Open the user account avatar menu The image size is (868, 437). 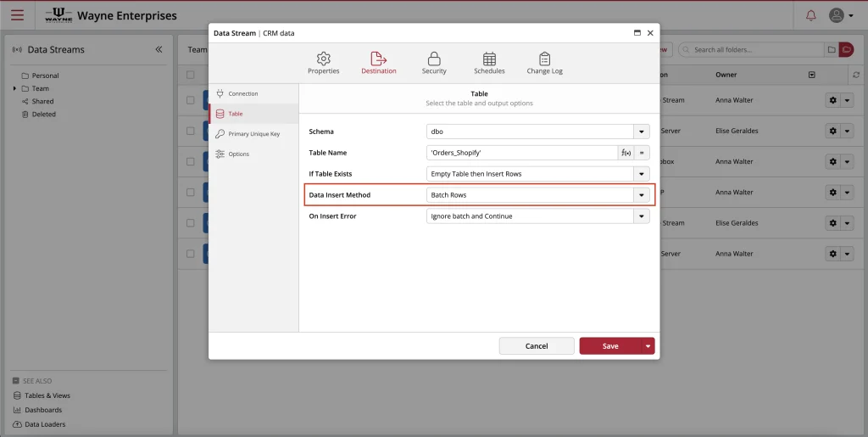(841, 15)
